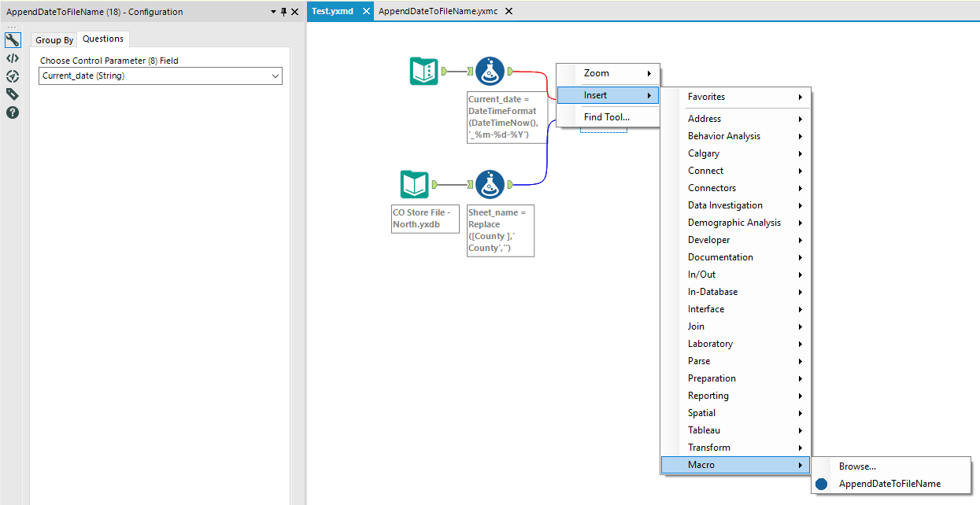Open the Questions tab
980x505 pixels.
(103, 39)
